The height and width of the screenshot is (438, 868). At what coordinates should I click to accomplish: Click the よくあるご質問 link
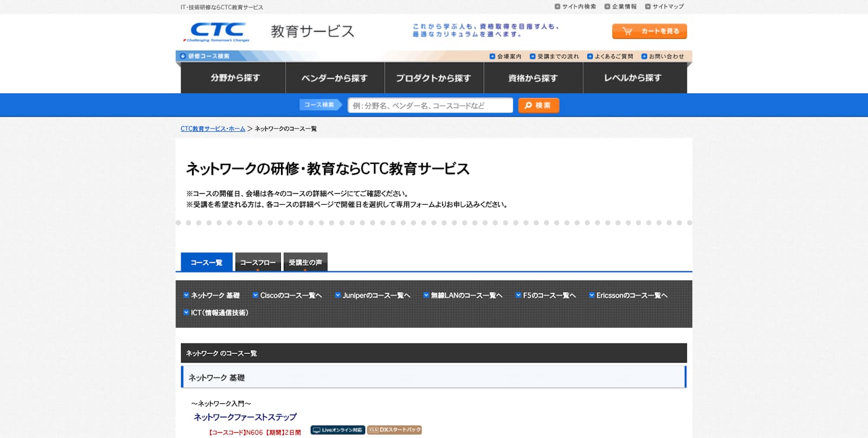click(610, 56)
